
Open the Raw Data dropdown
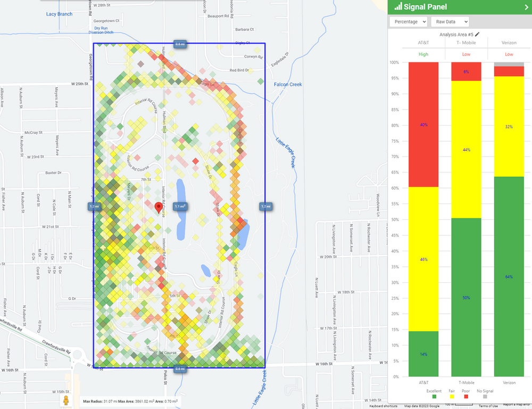[x=450, y=22]
